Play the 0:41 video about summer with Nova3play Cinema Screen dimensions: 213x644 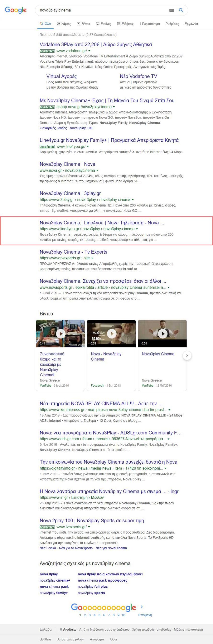(x=60, y=334)
